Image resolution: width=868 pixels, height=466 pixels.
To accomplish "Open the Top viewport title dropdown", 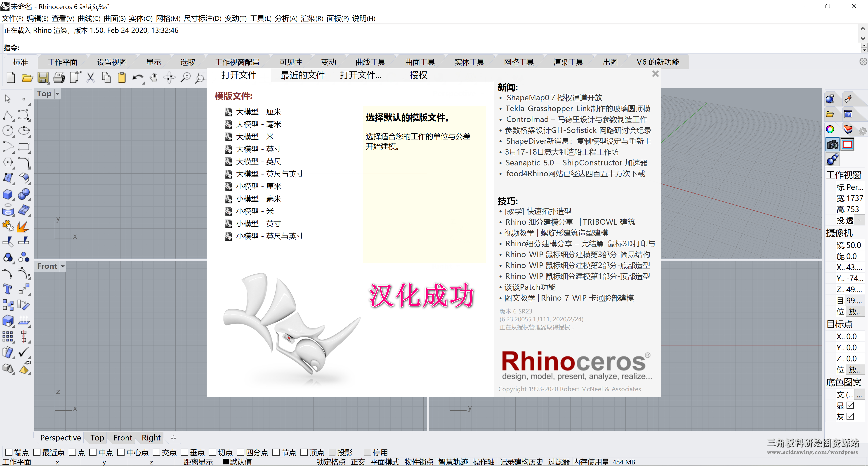I will point(57,94).
